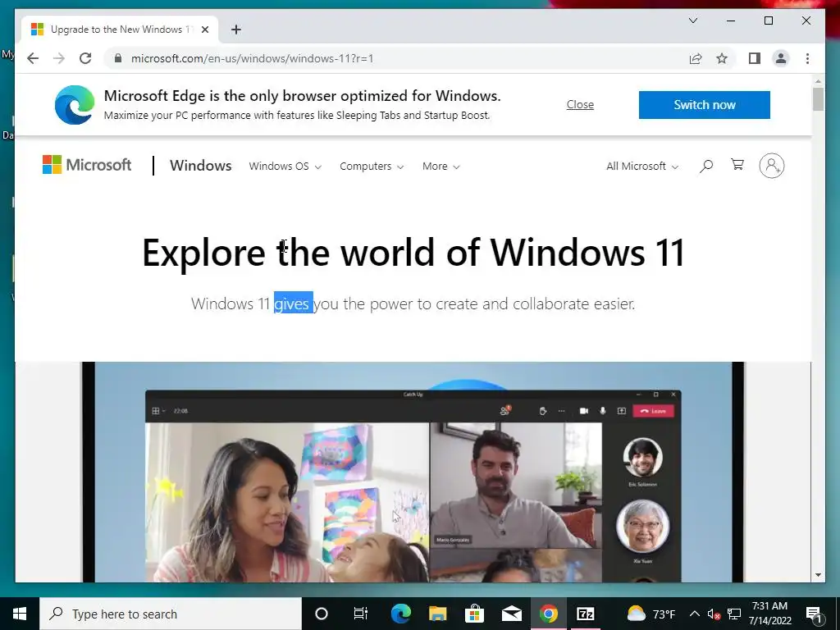Open Cortana circle icon on taskbar

point(322,614)
